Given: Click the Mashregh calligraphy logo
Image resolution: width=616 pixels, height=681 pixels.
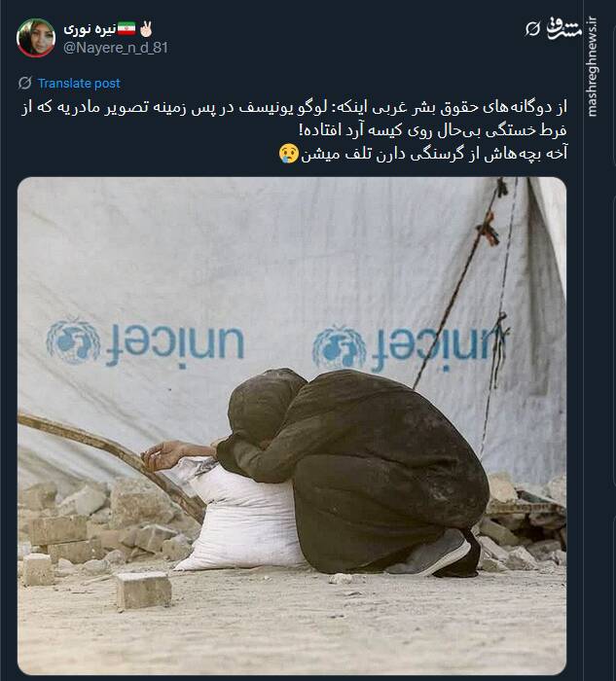Looking at the screenshot, I should click(x=563, y=28).
